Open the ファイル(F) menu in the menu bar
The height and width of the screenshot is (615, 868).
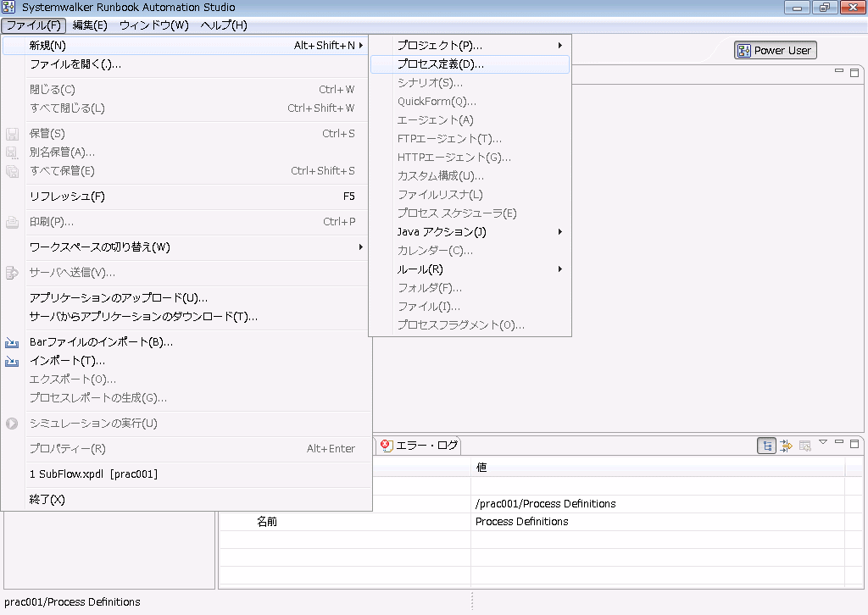pyautogui.click(x=33, y=25)
